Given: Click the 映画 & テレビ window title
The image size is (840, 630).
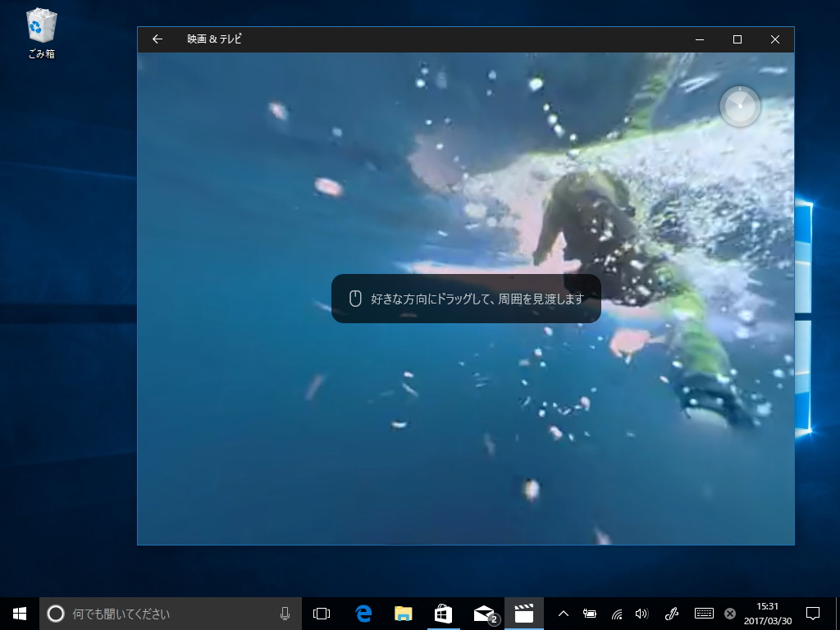Looking at the screenshot, I should (x=214, y=39).
